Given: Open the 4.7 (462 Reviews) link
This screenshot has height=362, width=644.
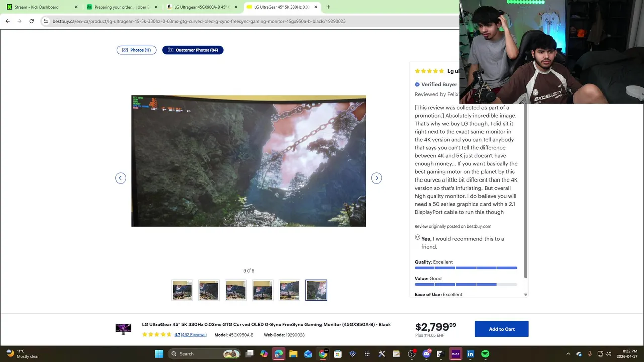Looking at the screenshot, I should click(x=190, y=335).
